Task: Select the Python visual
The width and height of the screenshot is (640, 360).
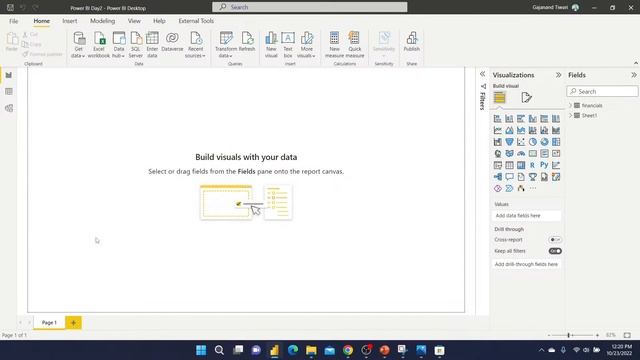Action: (x=544, y=165)
